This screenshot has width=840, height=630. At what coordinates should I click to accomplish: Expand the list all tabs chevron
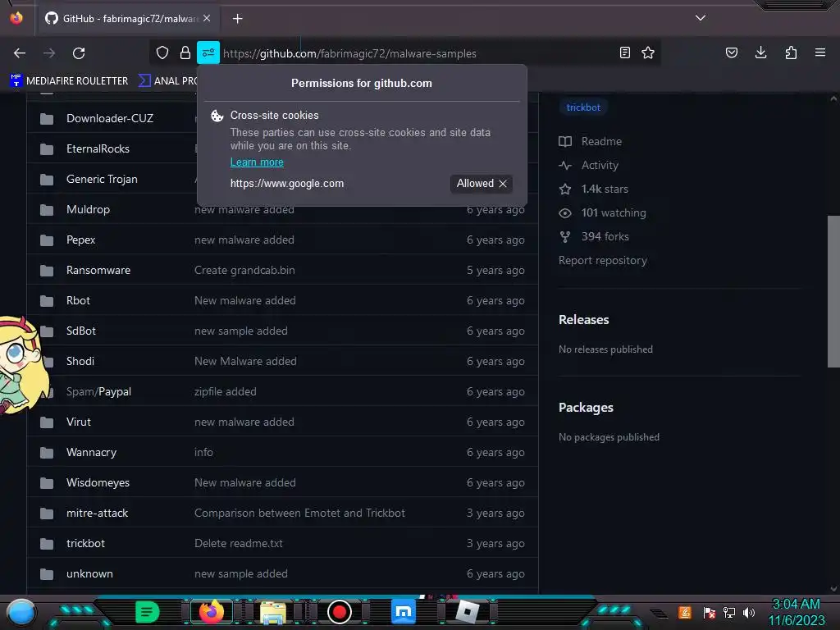pos(701,18)
